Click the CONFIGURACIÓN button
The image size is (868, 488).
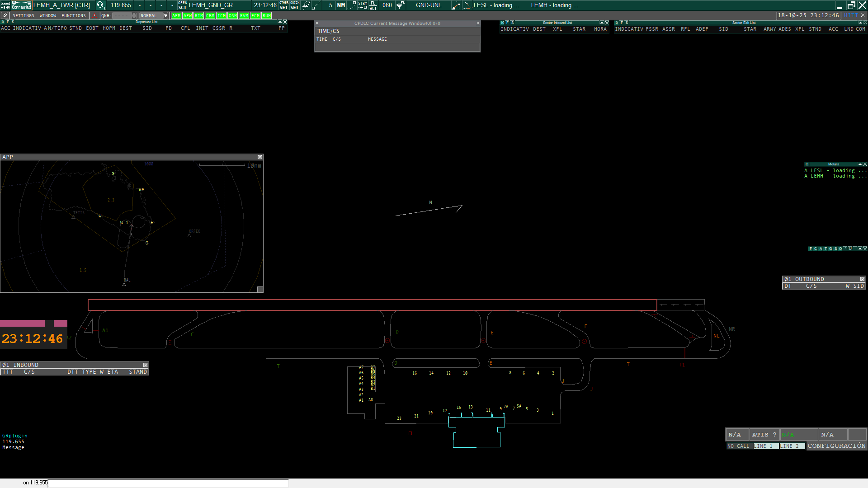836,446
